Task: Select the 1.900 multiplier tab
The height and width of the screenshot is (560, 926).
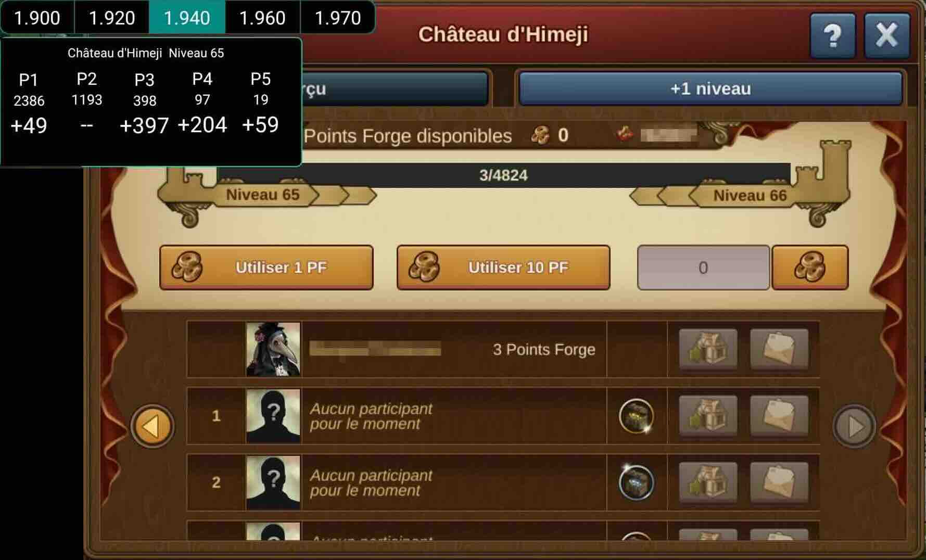Action: [x=37, y=18]
